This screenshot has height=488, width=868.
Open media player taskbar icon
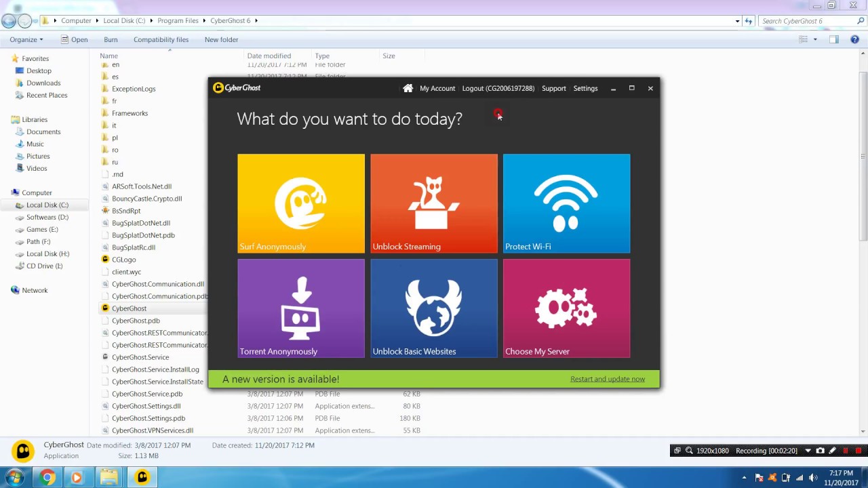[x=77, y=477]
